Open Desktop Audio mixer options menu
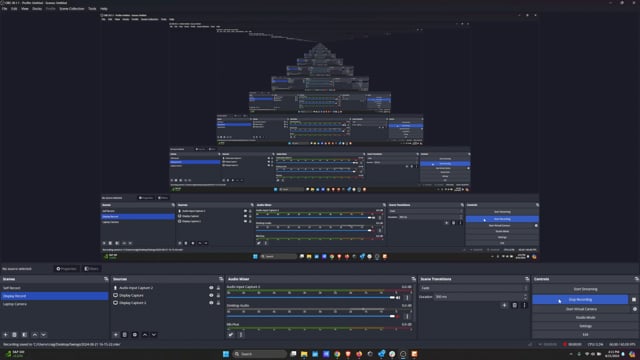The height and width of the screenshot is (360, 640). click(x=407, y=316)
